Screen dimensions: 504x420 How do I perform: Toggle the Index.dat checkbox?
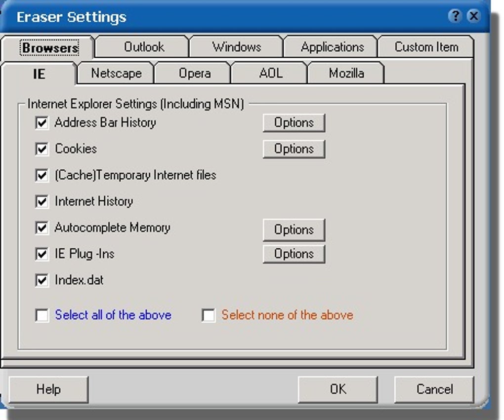click(x=42, y=280)
